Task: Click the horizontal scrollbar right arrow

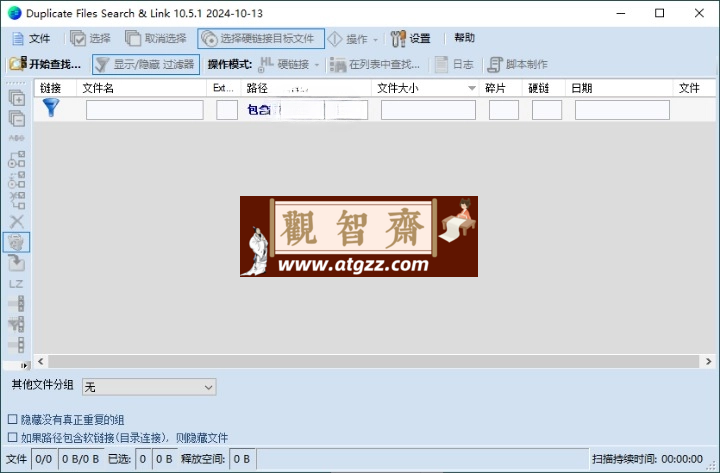Action: tap(709, 361)
